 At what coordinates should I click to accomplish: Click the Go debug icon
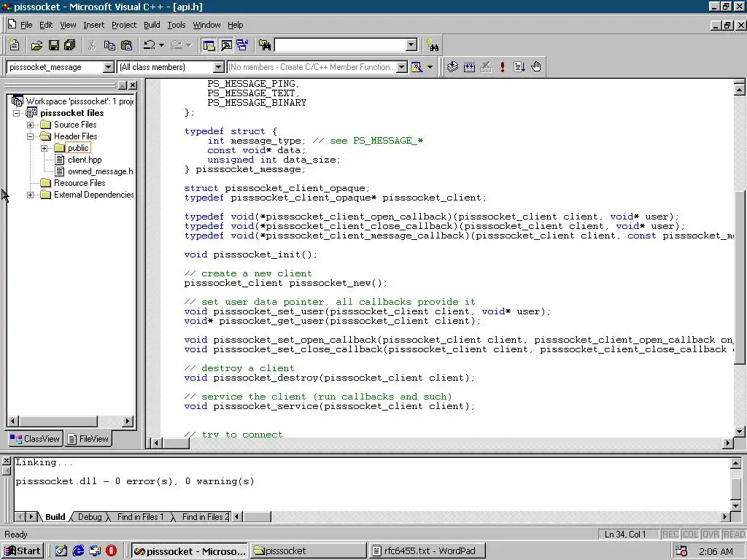point(519,67)
